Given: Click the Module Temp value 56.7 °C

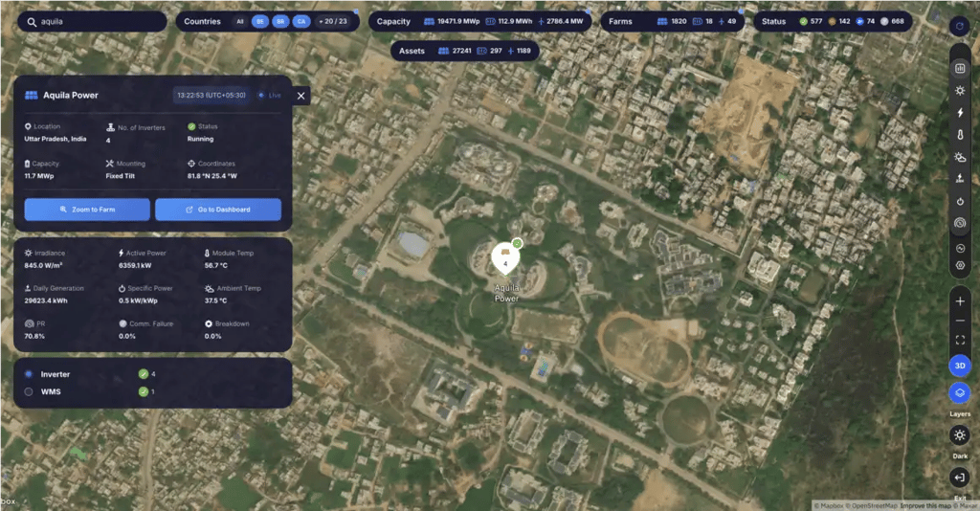Looking at the screenshot, I should [x=216, y=265].
